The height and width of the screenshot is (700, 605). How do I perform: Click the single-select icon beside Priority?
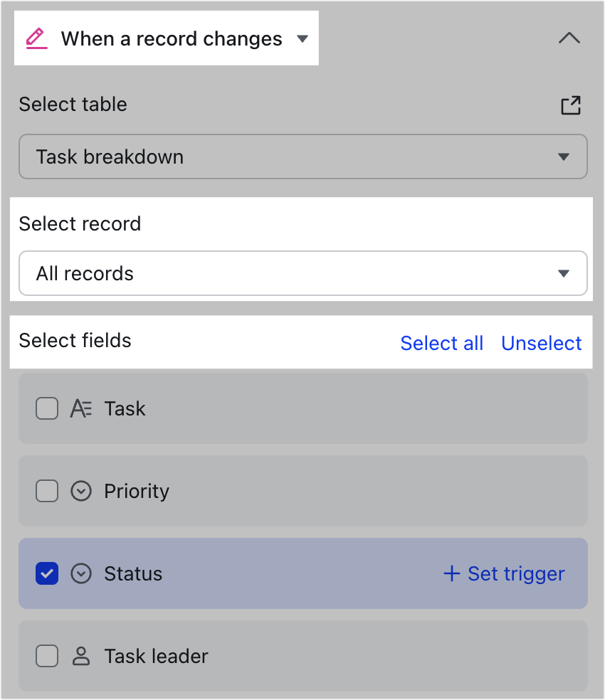pos(81,491)
